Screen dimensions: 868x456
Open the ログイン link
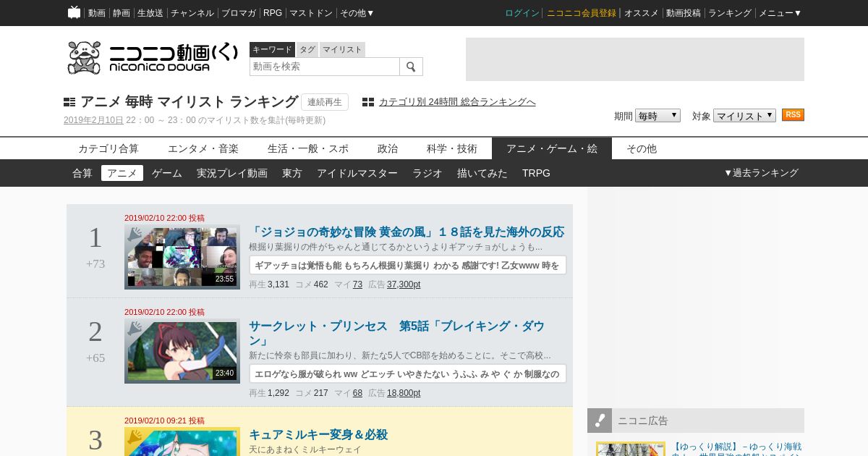[522, 13]
